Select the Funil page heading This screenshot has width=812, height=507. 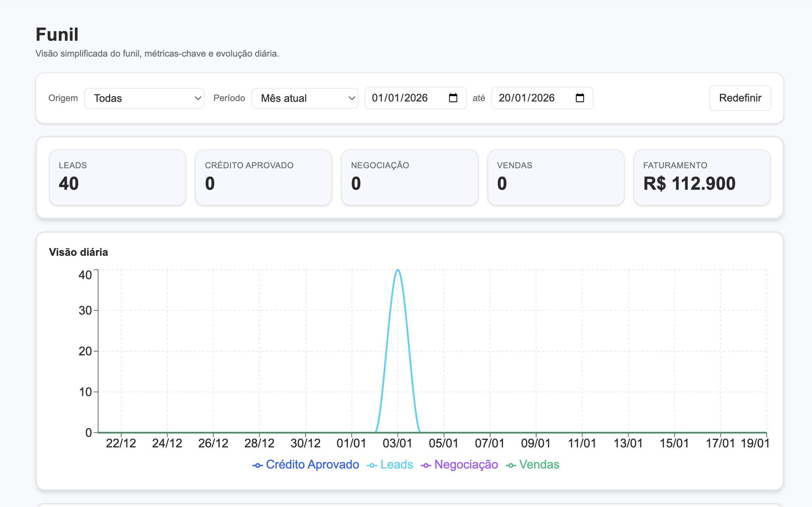point(57,34)
